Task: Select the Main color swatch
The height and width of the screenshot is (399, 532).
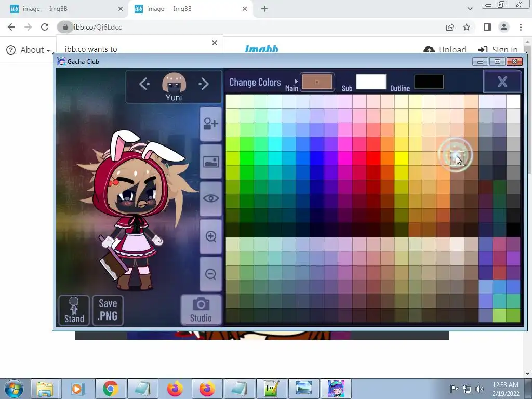Action: coord(317,82)
